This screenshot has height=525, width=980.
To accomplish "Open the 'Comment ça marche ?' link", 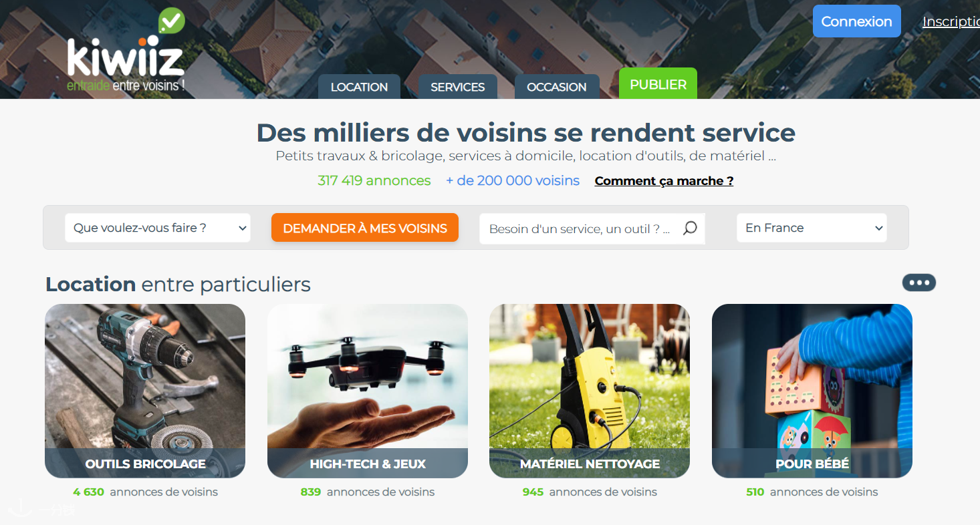I will pos(664,181).
